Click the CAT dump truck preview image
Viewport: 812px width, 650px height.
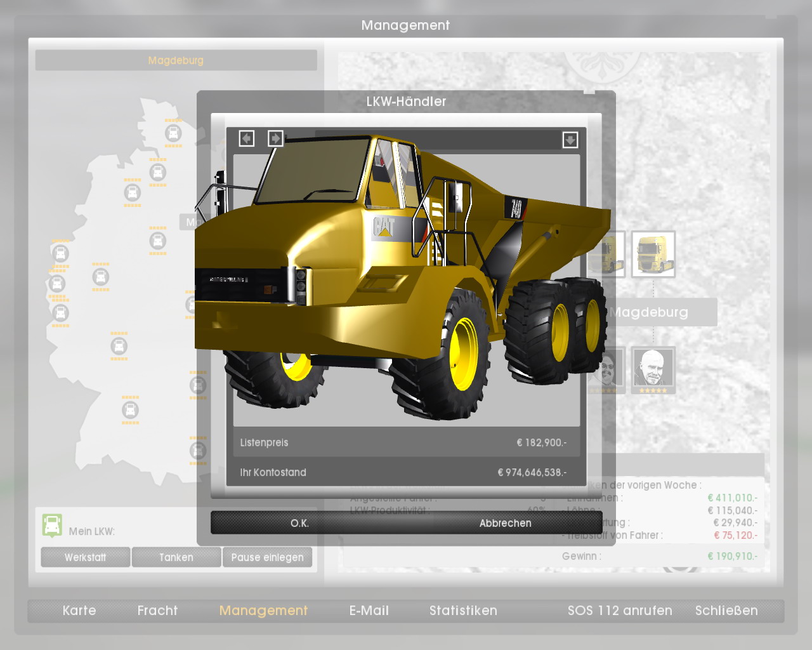403,276
